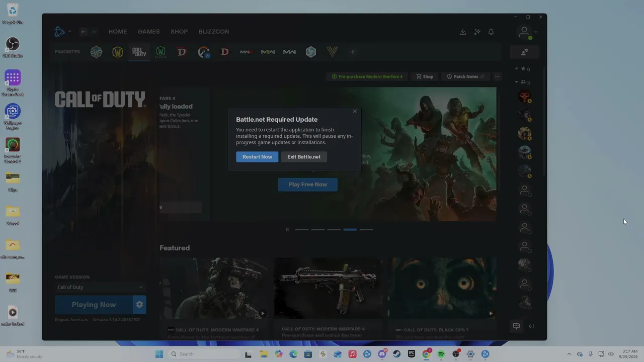Open the notifications bell
Screen dimensions: 644x362
pyautogui.click(x=491, y=32)
